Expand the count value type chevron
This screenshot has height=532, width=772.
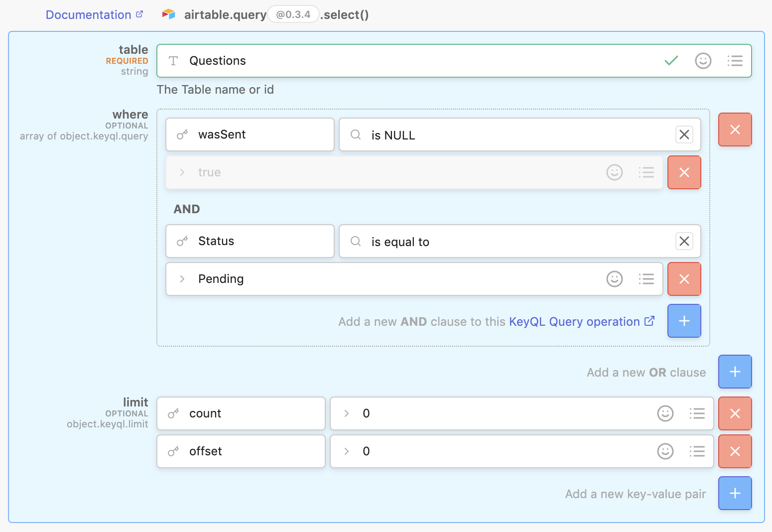tap(347, 413)
